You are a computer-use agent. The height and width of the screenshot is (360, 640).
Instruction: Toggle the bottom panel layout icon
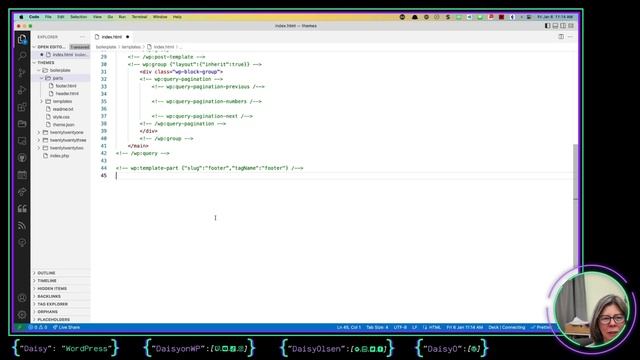[x=555, y=26]
